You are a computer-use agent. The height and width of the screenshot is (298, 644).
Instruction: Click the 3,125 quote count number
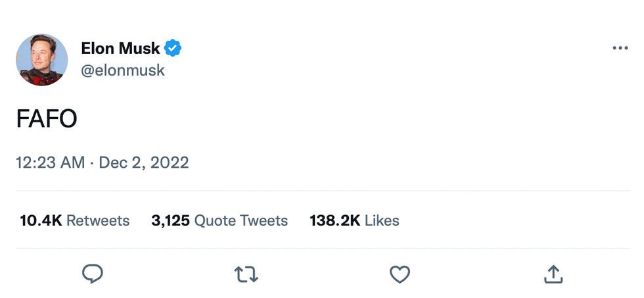(170, 220)
